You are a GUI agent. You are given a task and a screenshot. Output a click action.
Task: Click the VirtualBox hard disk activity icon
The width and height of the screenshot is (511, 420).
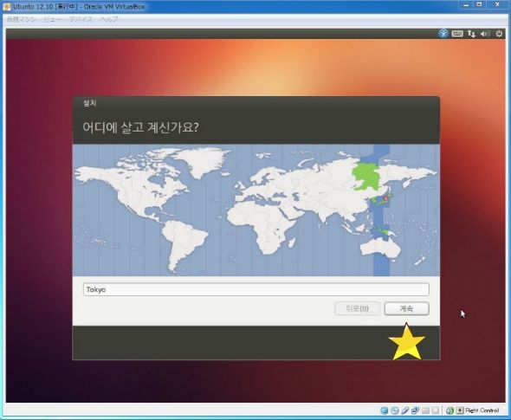click(385, 410)
